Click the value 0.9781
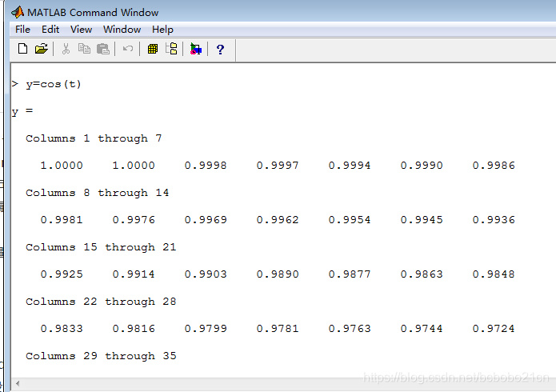 point(278,329)
